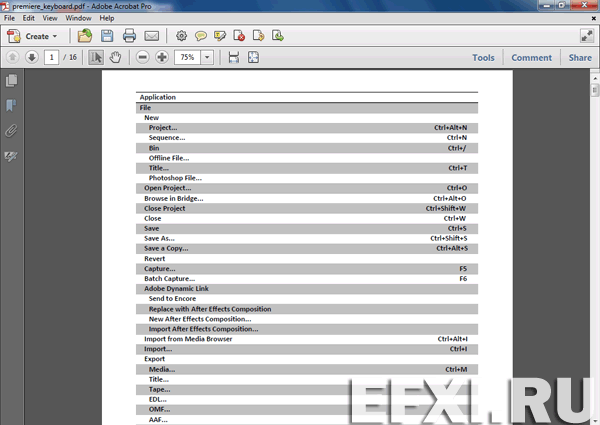Open the gear settings toolbar icon
Screen dimensions: 600x425
point(181,36)
